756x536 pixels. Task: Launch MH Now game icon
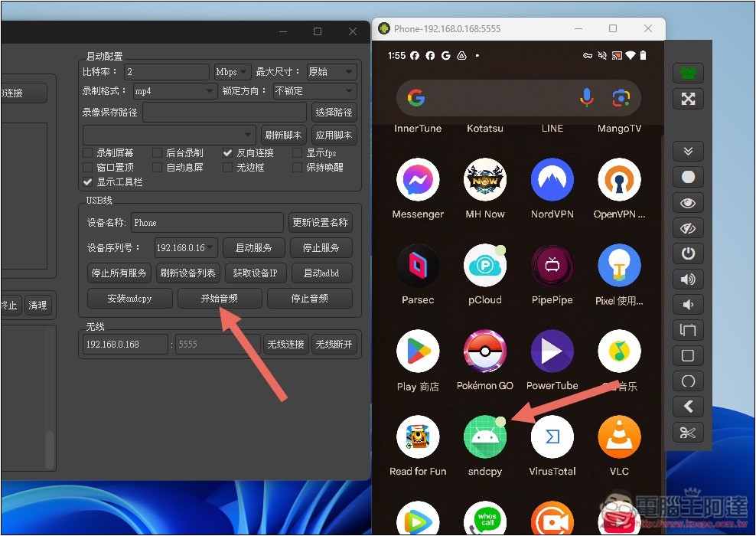[484, 179]
